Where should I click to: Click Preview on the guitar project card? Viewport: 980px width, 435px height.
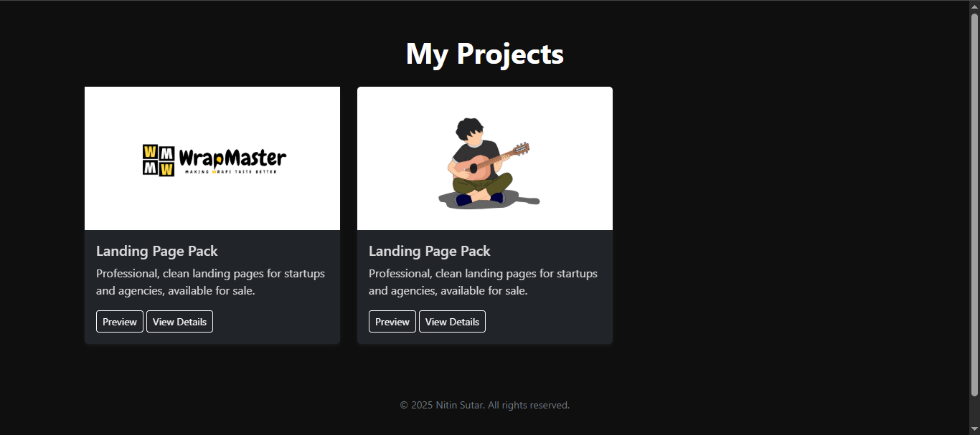tap(392, 321)
